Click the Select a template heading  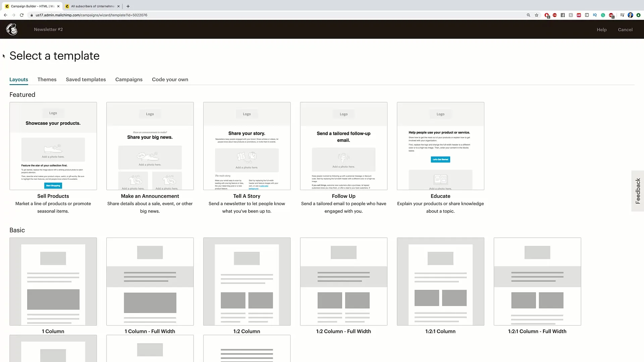[54, 56]
